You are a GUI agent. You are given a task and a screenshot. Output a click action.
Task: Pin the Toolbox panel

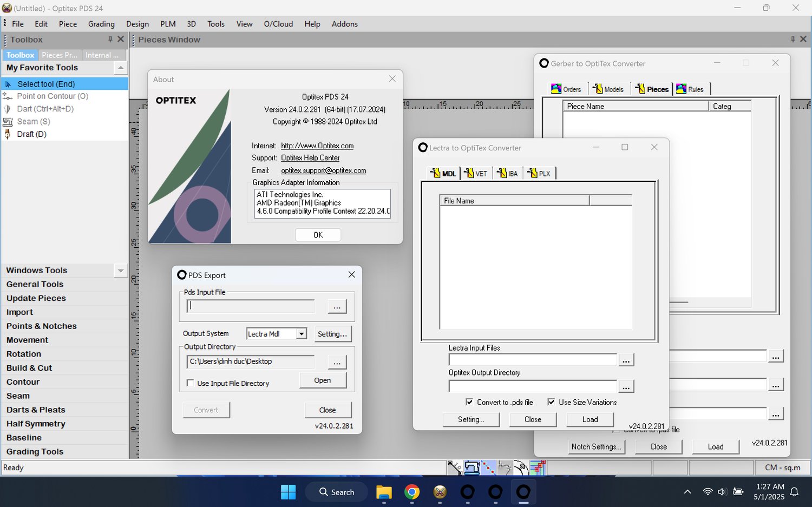click(110, 39)
